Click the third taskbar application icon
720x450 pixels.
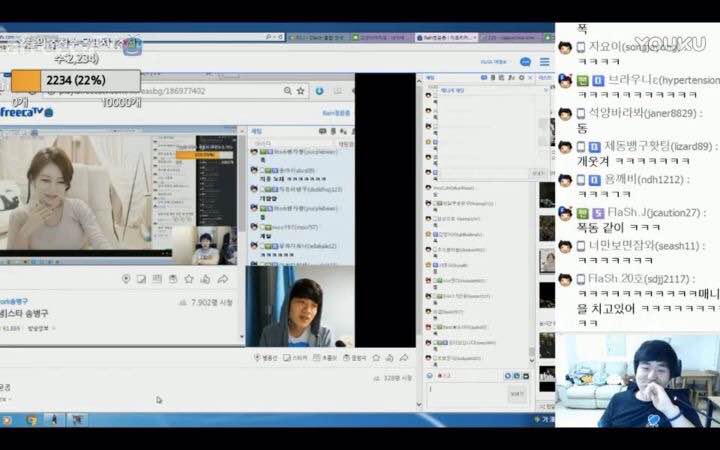click(x=54, y=420)
